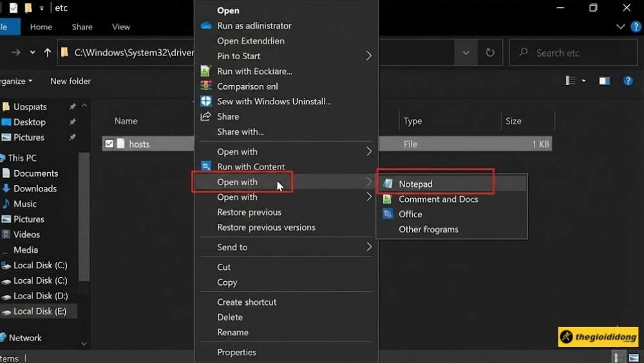The image size is (644, 363).
Task: Click the Run as administrator shield icon
Action: pyautogui.click(x=206, y=26)
